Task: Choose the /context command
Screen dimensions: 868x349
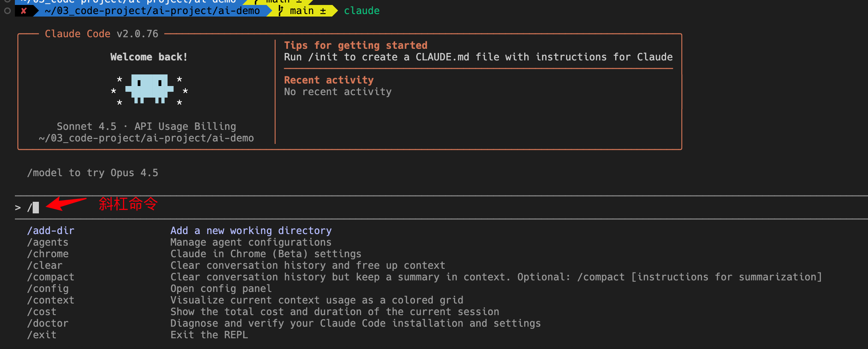Action: tap(51, 300)
